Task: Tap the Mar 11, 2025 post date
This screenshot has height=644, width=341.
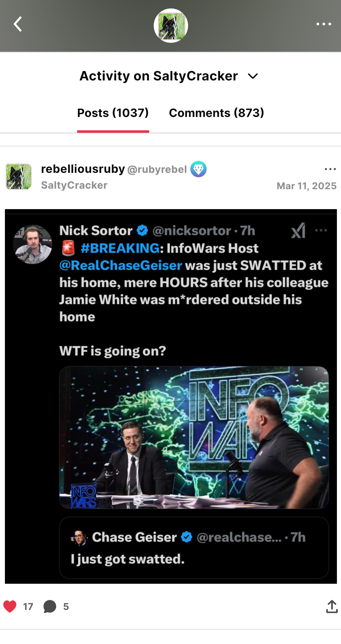Action: click(x=306, y=186)
